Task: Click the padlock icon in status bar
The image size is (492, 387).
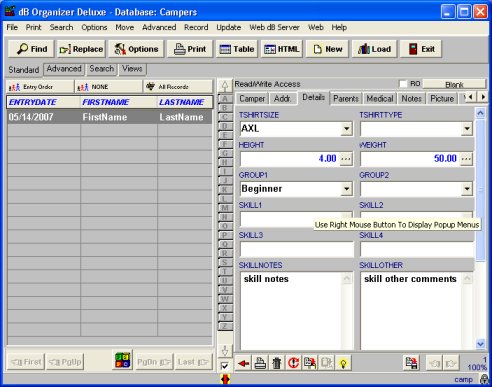Action: pyautogui.click(x=484, y=379)
